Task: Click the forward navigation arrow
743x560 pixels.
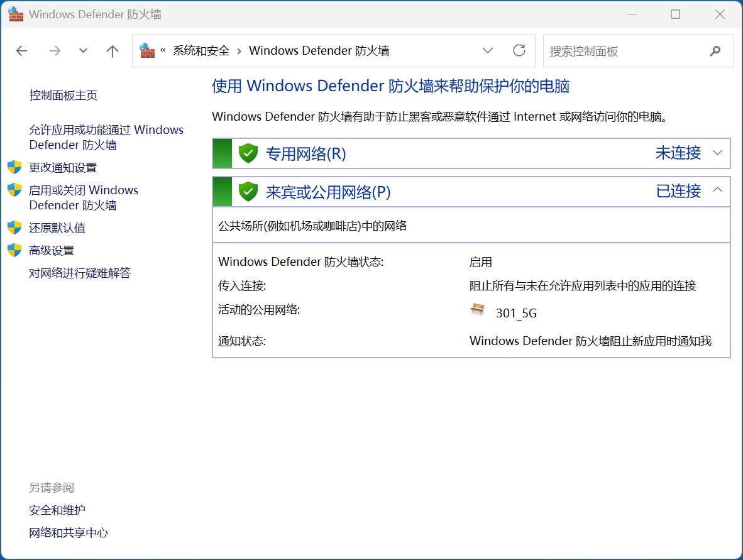Action: (55, 51)
